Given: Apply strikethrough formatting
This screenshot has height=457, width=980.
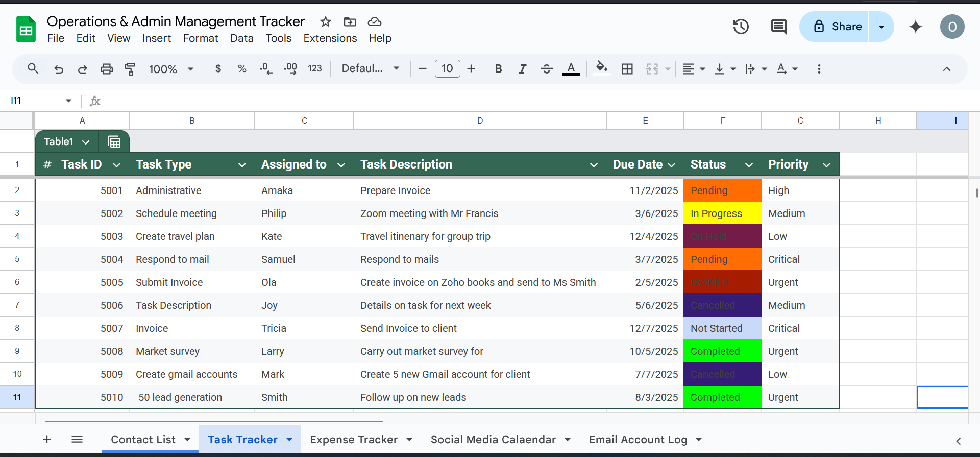Looking at the screenshot, I should tap(547, 69).
